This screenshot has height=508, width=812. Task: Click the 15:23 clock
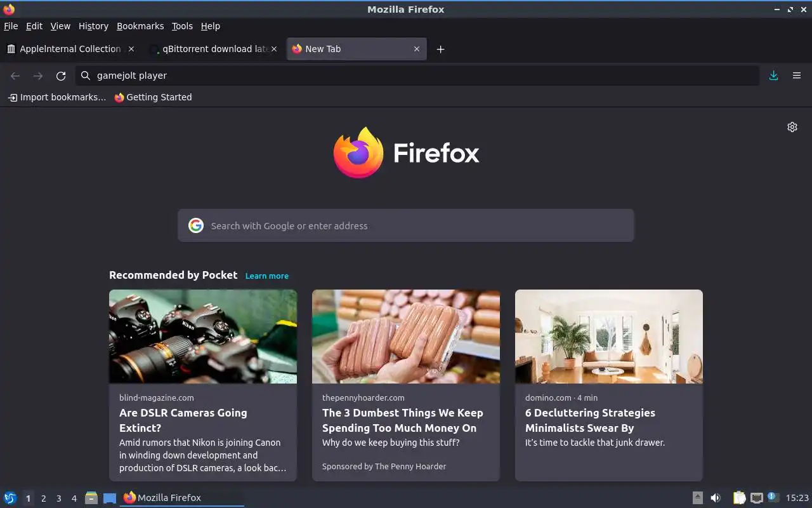(x=797, y=498)
